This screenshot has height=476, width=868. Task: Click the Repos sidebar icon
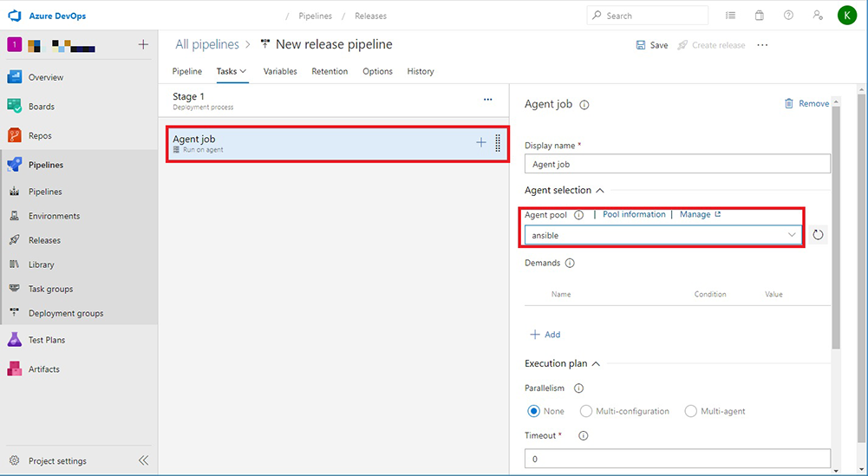point(15,135)
